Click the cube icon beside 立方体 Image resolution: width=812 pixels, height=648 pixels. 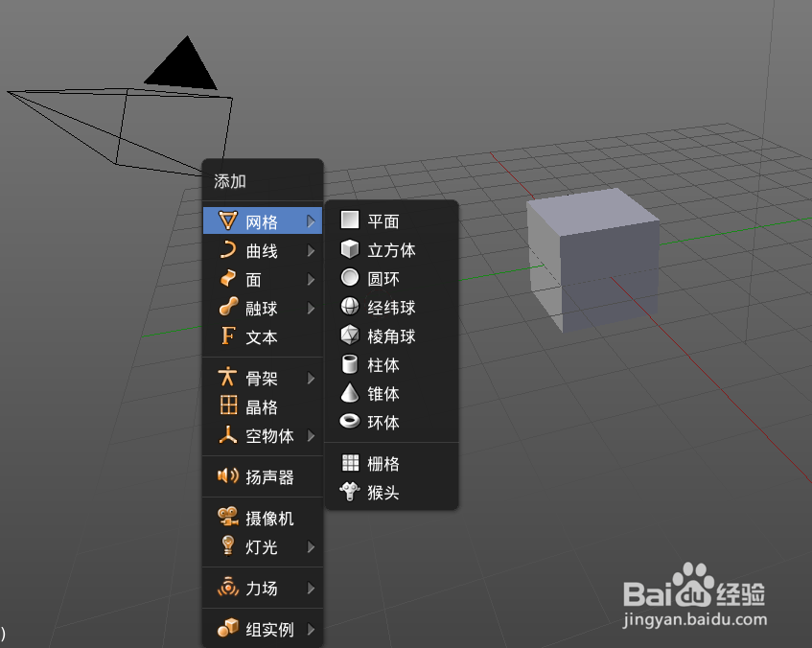350,248
